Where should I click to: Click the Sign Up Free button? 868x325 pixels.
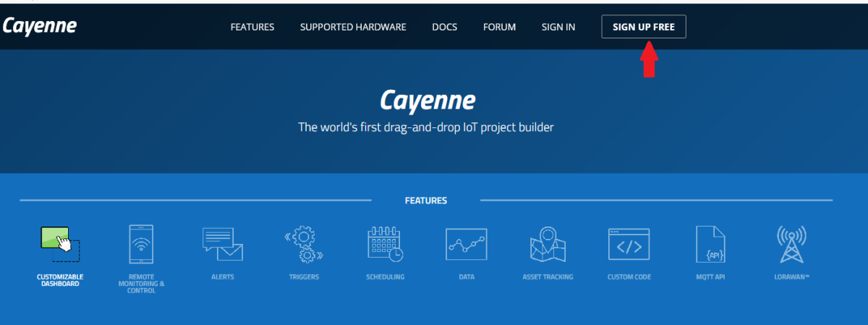tap(644, 28)
